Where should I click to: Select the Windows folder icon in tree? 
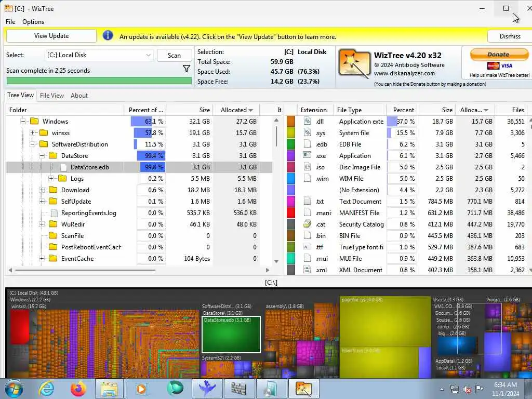[34, 121]
